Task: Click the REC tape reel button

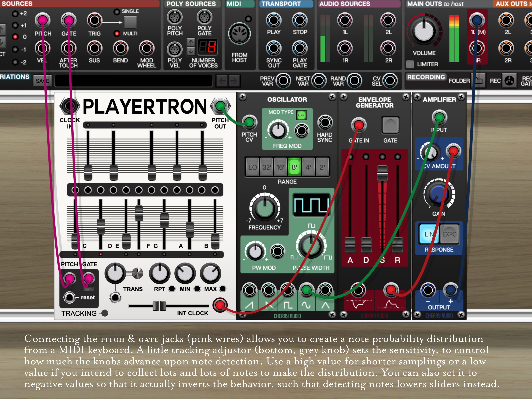Action: (509, 81)
